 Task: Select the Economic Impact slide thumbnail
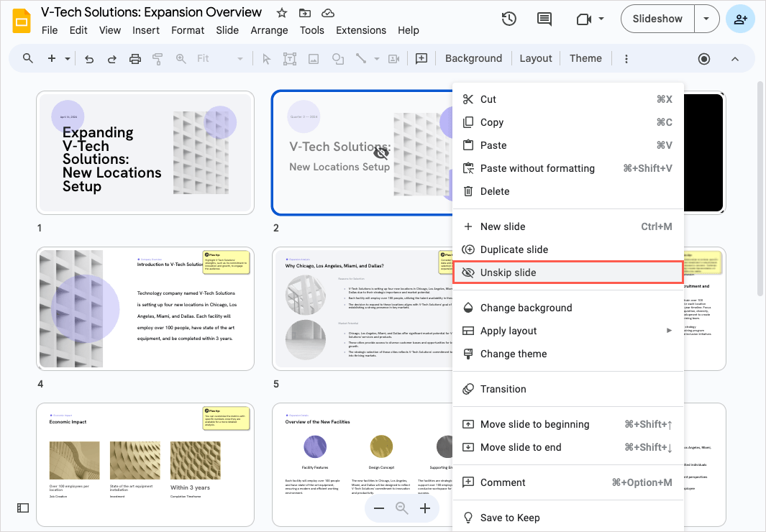click(145, 464)
